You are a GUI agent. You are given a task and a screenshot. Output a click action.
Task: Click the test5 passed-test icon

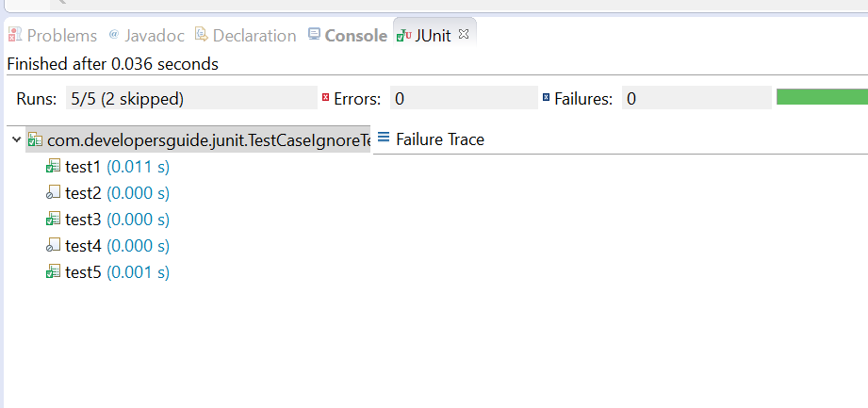[x=54, y=272]
